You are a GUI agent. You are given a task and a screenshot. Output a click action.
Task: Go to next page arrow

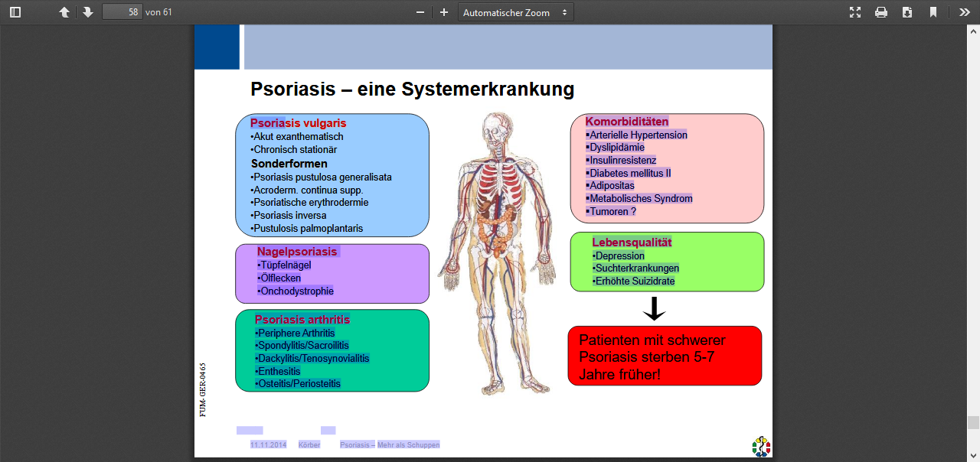[88, 12]
